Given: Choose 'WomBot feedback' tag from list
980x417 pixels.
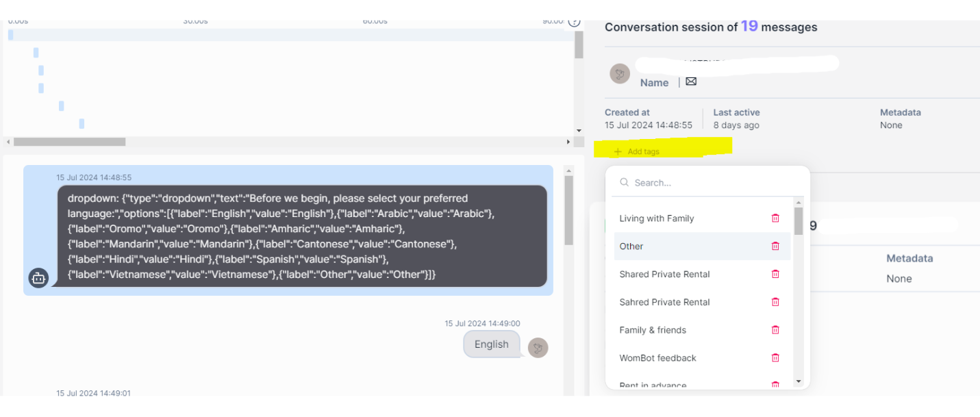Looking at the screenshot, I should click(x=657, y=358).
